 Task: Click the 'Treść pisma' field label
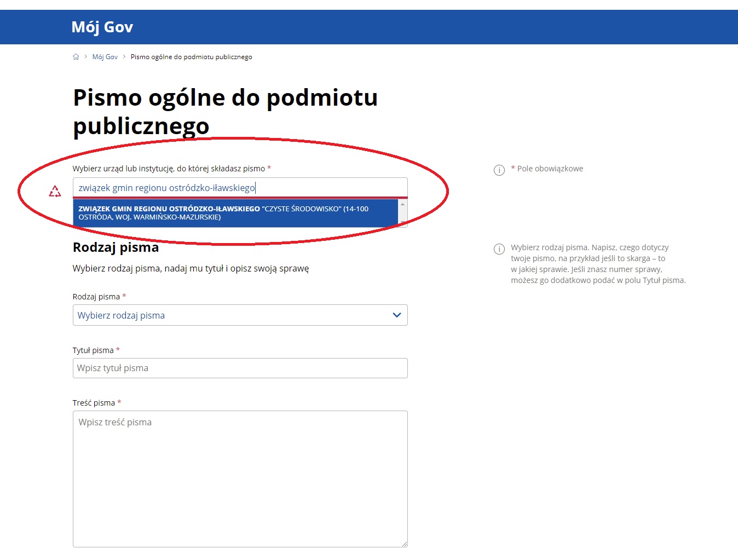pos(94,403)
